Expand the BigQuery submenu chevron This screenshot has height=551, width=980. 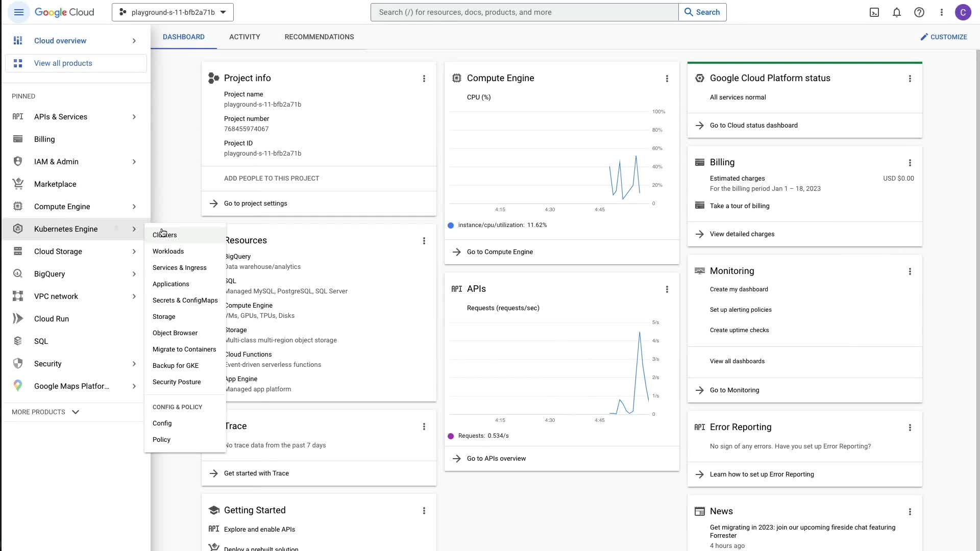tap(134, 274)
